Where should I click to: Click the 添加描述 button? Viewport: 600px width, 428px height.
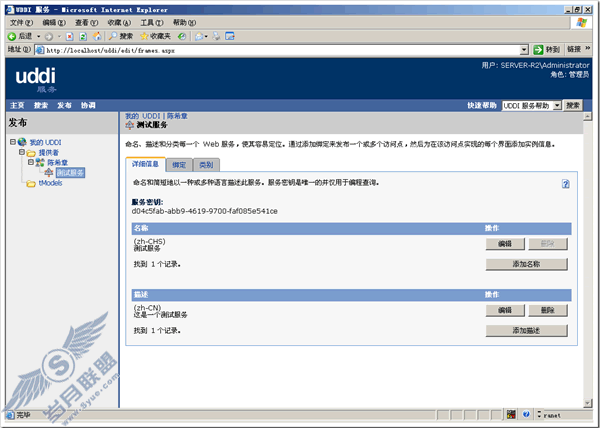click(527, 330)
